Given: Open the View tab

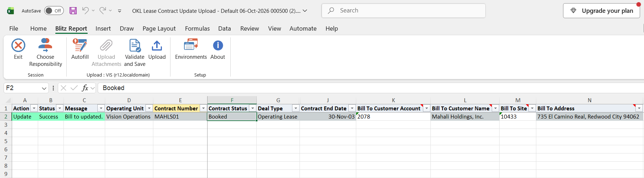Looking at the screenshot, I should pos(275,28).
